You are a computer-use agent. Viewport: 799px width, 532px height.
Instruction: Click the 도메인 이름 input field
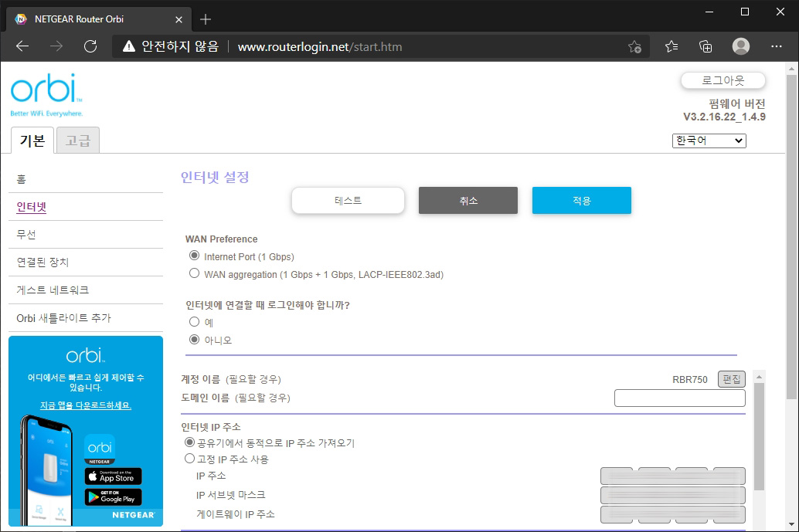[x=680, y=398]
